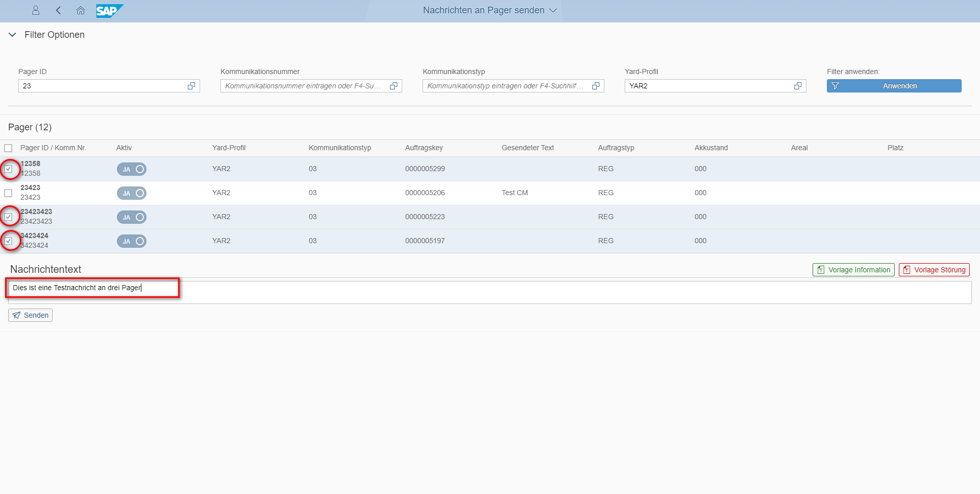Screen dimensions: 980x494
Task: Toggle Aktiv switch for pager 3423424
Action: click(x=132, y=241)
